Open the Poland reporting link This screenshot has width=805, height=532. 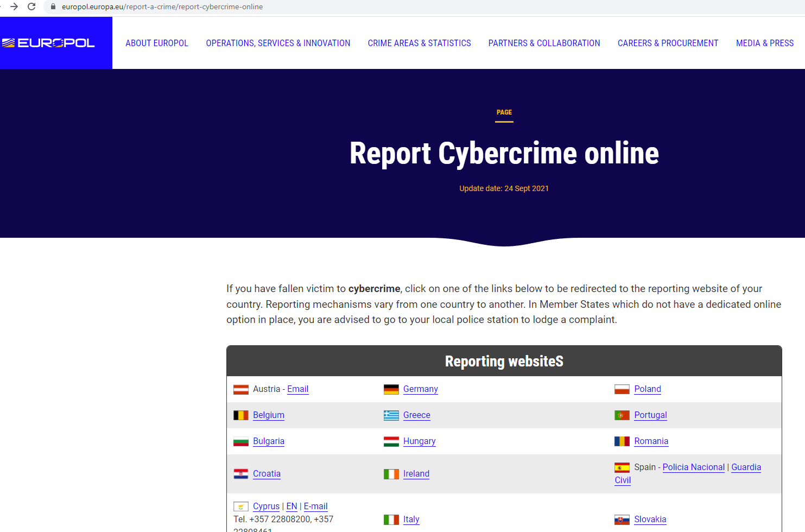648,389
